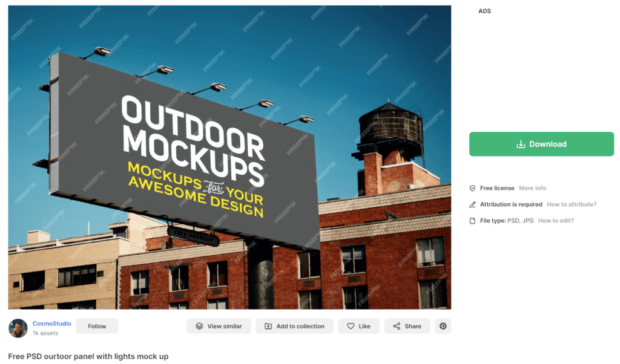Screen dimensions: 620x364
Task: Open the How to edit link
Action: coord(556,221)
